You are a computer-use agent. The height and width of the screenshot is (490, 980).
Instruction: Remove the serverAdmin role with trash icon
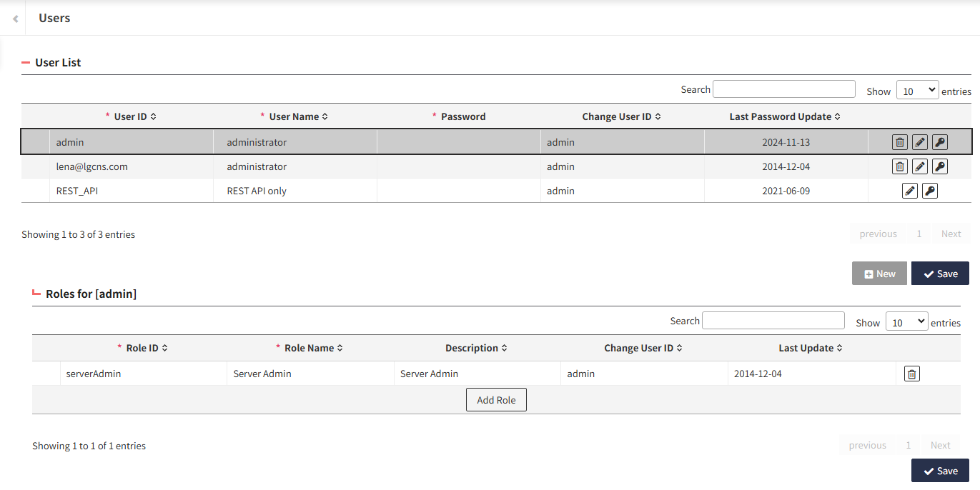click(x=911, y=374)
